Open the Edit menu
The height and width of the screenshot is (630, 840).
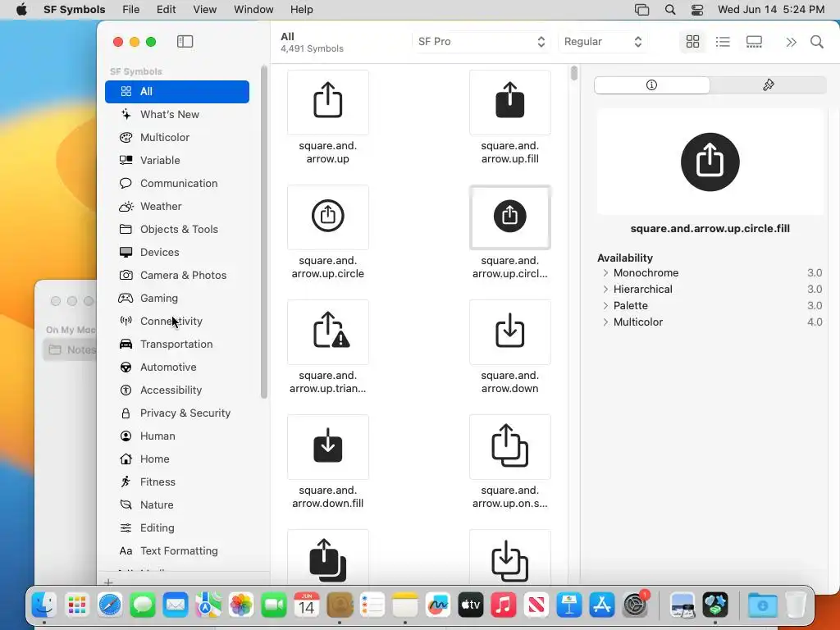click(x=166, y=10)
